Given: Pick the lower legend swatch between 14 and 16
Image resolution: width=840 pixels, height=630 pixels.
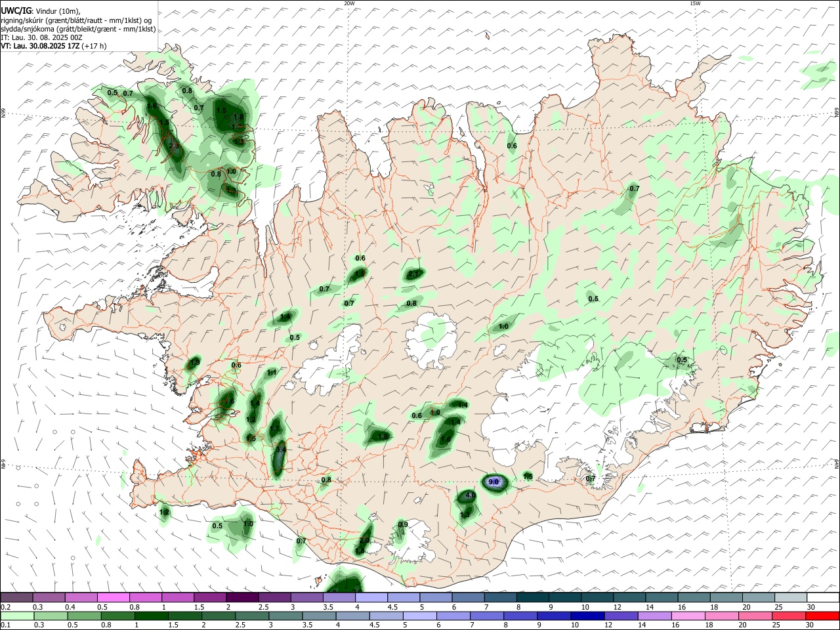Looking at the screenshot, I should coord(655,616).
